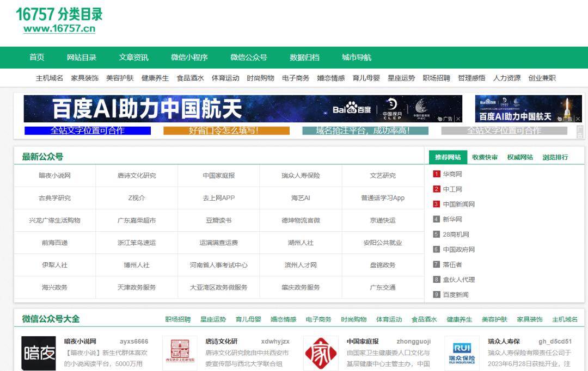Click the 16757 分类目录 site logo
Screen dimensions: 588x371
(x=59, y=20)
